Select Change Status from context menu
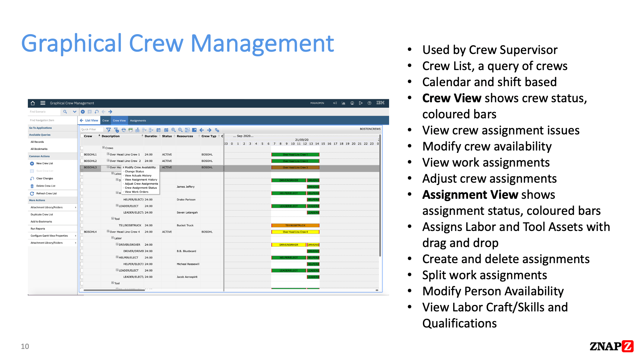The image size is (644, 362). [135, 172]
